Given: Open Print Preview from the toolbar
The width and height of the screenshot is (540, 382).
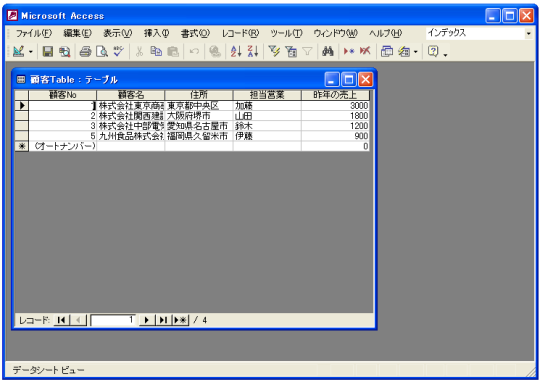Looking at the screenshot, I should [x=102, y=52].
